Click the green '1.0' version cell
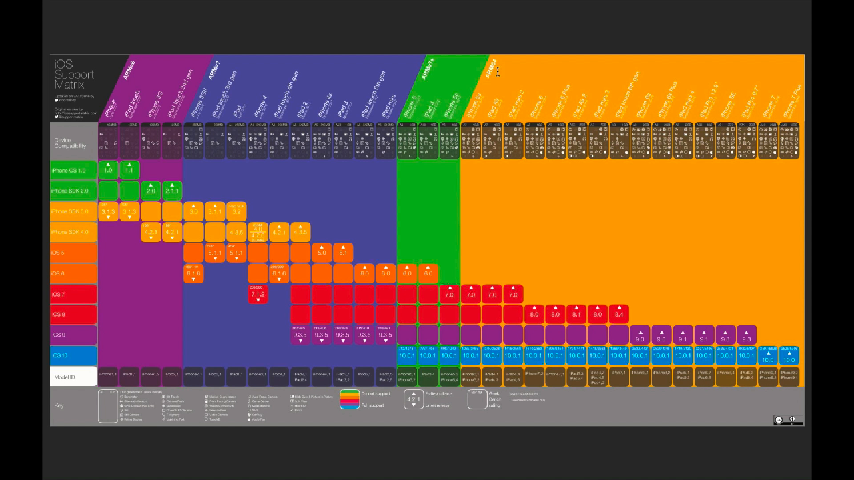Screen dimensions: 854x480 click(x=108, y=171)
